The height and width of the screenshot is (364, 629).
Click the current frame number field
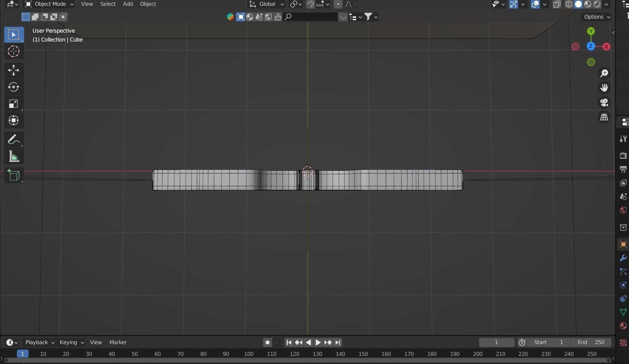[496, 342]
